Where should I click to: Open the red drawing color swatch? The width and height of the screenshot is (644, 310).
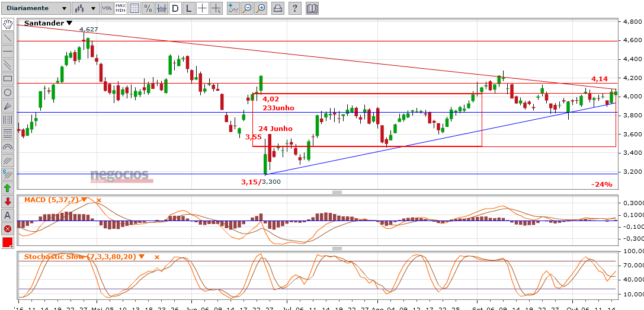8,242
